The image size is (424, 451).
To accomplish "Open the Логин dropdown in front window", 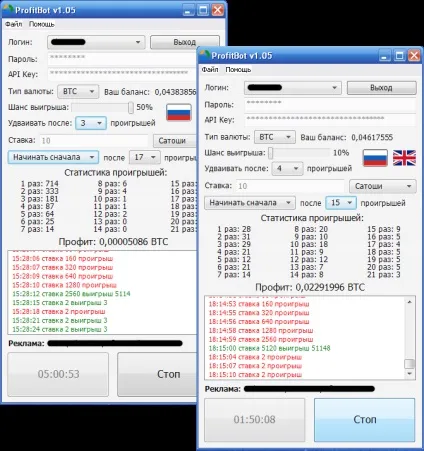I will [x=293, y=88].
